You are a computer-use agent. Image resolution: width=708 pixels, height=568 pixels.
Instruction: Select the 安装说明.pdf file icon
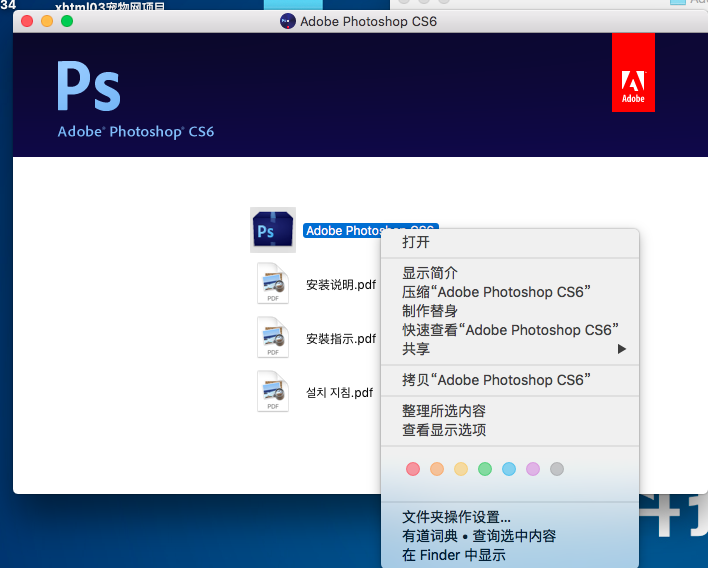(x=273, y=284)
